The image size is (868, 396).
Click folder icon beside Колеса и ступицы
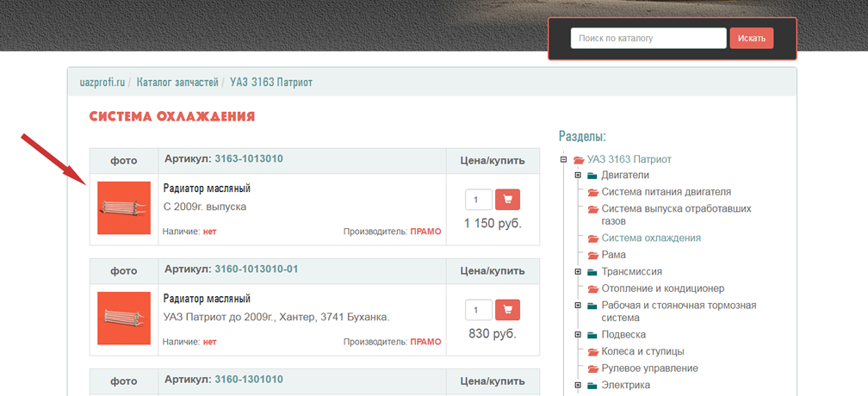pos(592,352)
